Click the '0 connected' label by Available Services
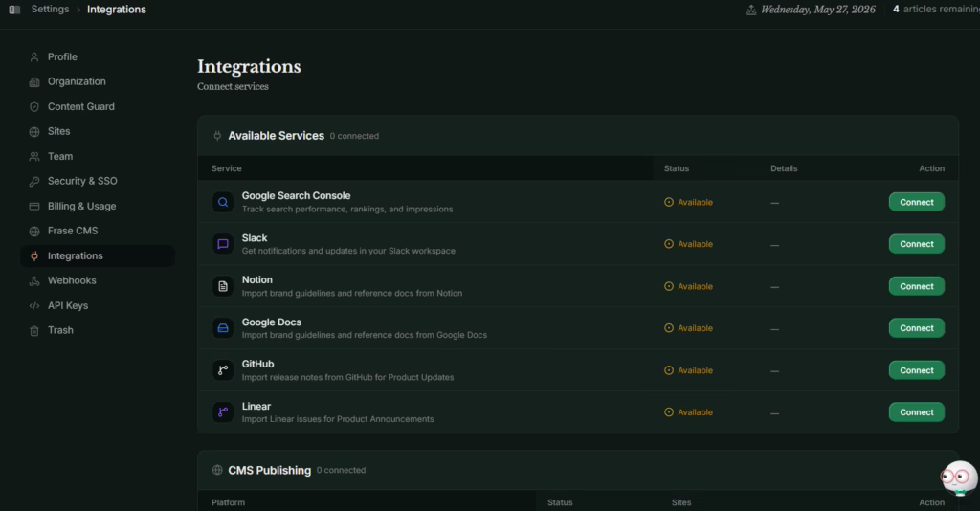The image size is (980, 511). [354, 136]
